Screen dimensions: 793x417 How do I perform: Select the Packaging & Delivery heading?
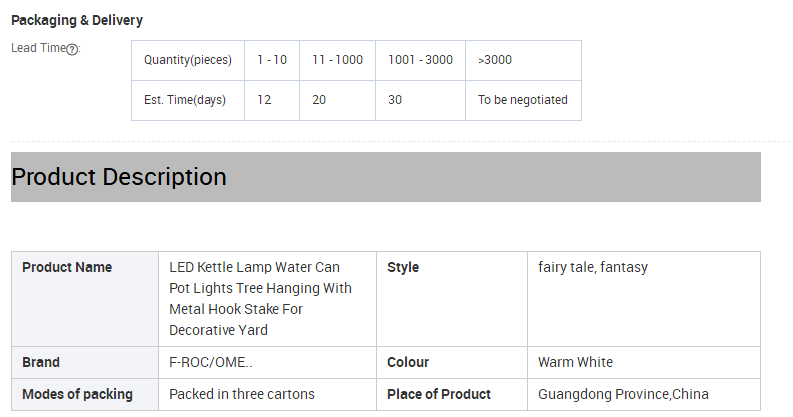point(77,20)
